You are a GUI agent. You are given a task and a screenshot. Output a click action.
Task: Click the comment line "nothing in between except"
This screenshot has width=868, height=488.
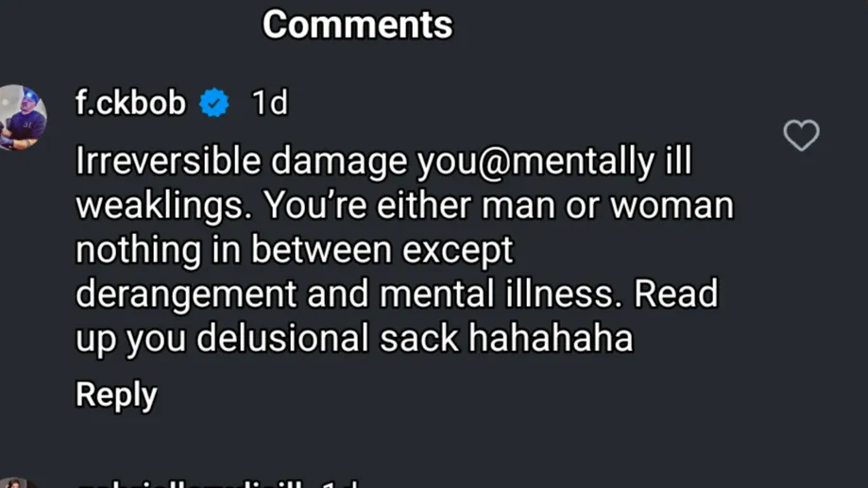coord(294,250)
